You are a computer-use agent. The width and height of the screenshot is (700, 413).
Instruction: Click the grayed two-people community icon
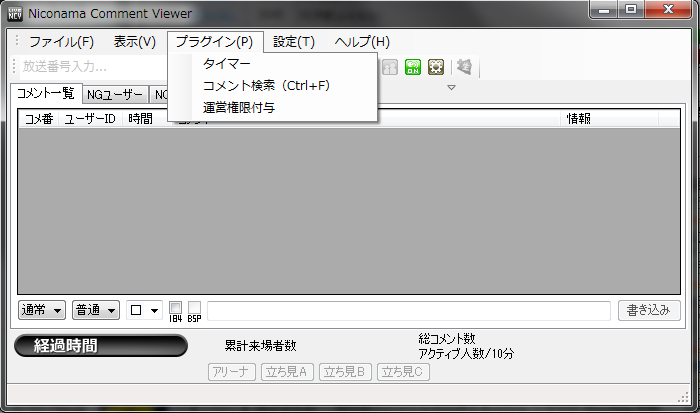pos(390,67)
